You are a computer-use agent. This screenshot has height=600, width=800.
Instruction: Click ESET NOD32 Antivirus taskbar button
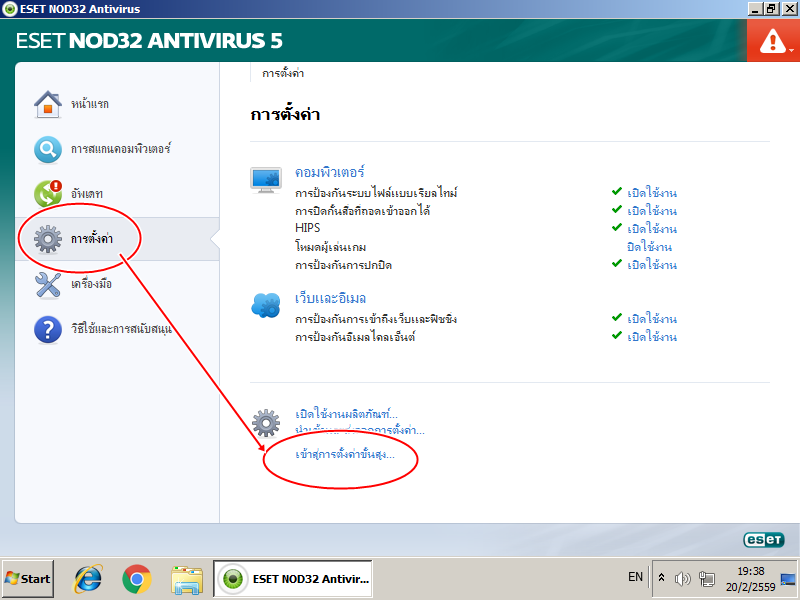tap(293, 579)
